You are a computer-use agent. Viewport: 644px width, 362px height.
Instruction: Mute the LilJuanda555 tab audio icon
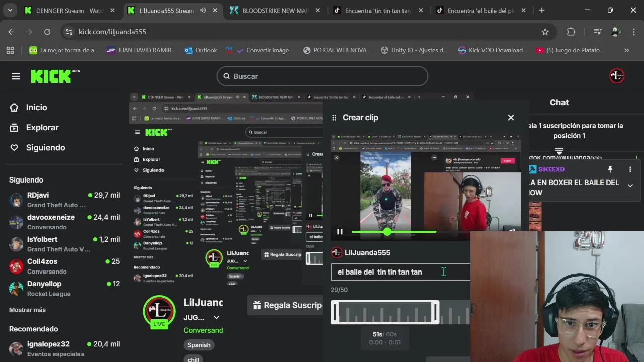click(x=203, y=10)
